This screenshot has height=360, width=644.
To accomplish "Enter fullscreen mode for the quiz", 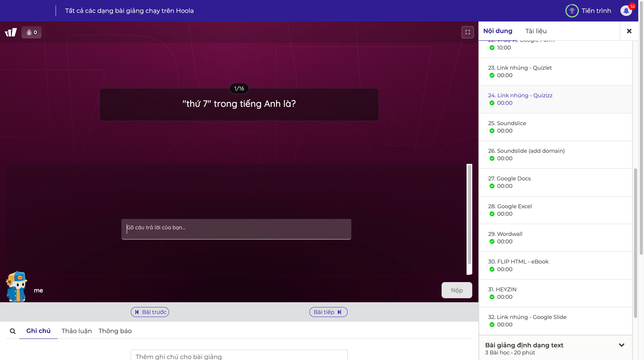I will tap(467, 32).
